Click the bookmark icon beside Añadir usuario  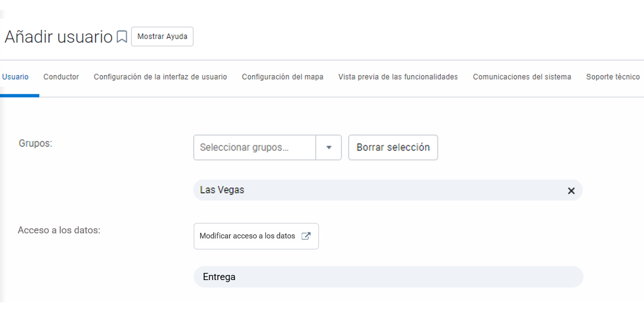coord(121,36)
